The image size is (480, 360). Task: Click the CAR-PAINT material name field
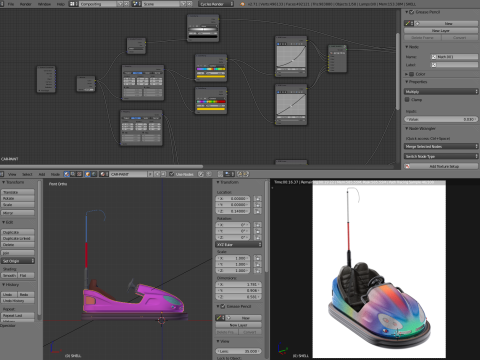click(x=128, y=174)
